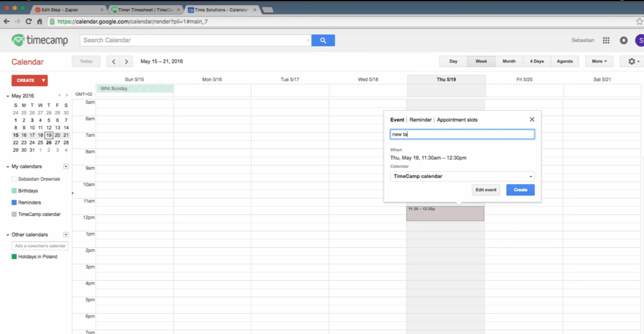Select the Event tab in popup
The width and height of the screenshot is (644, 334).
coord(397,120)
